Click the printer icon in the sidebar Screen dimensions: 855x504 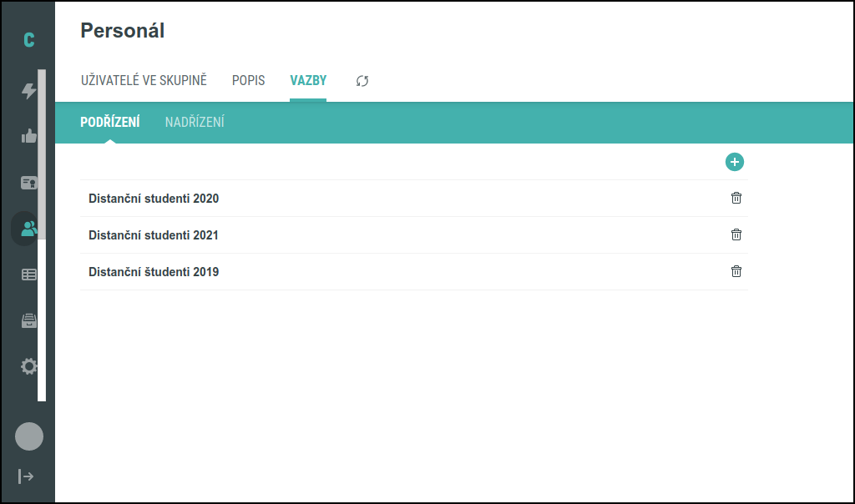[x=28, y=320]
